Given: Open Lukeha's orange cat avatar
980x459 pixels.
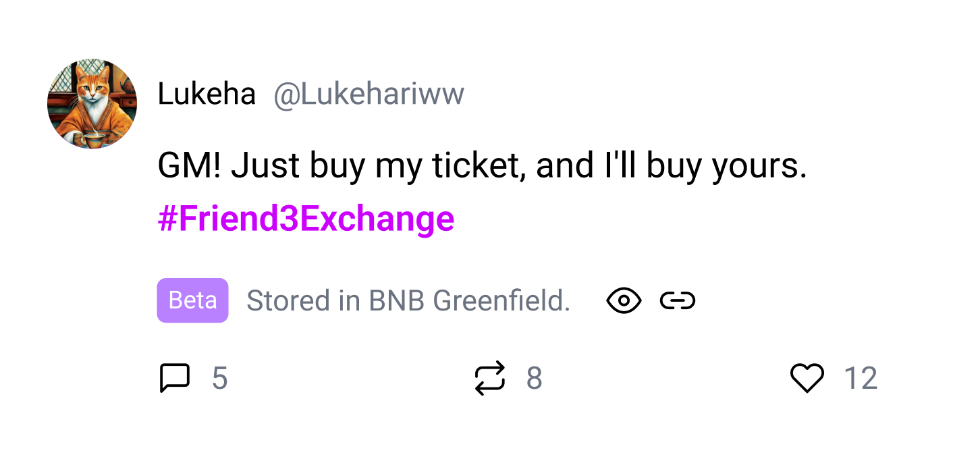Looking at the screenshot, I should [92, 103].
